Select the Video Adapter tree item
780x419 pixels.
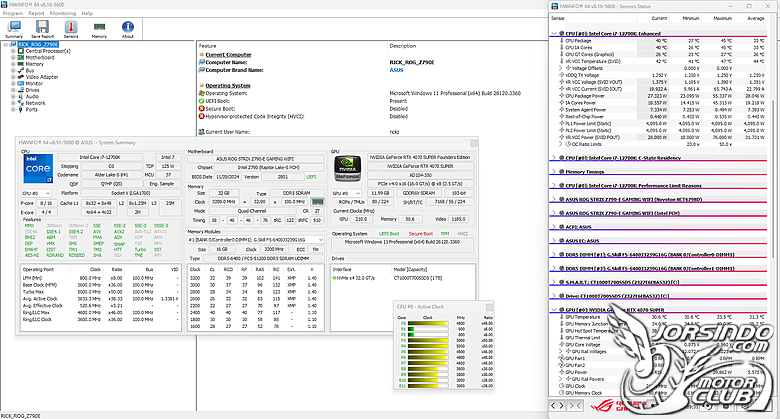pyautogui.click(x=42, y=77)
